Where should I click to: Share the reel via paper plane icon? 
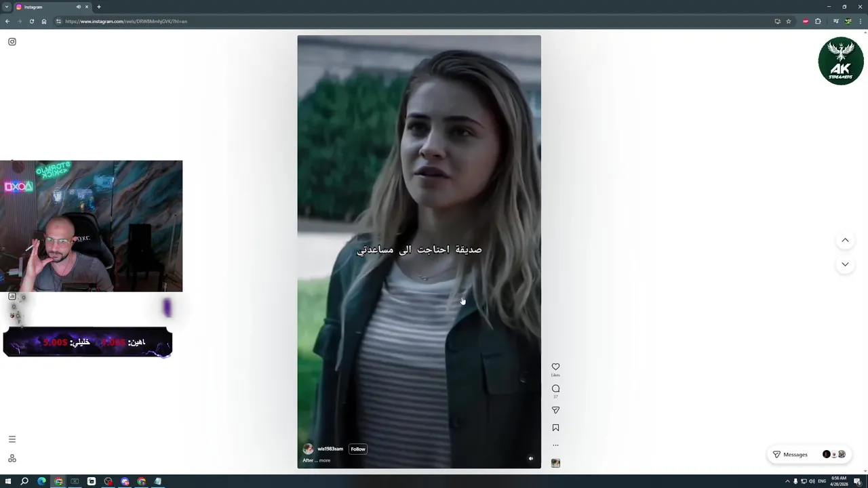555,410
